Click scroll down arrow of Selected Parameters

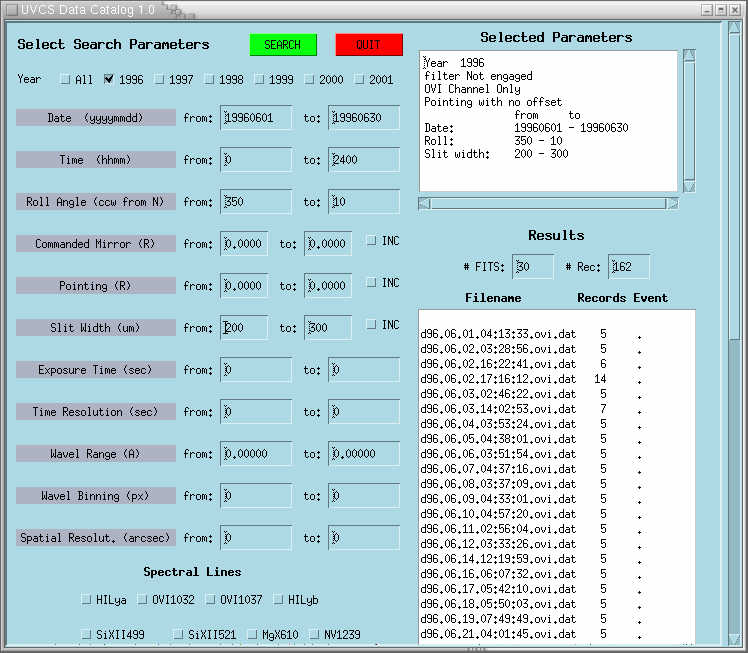click(689, 185)
